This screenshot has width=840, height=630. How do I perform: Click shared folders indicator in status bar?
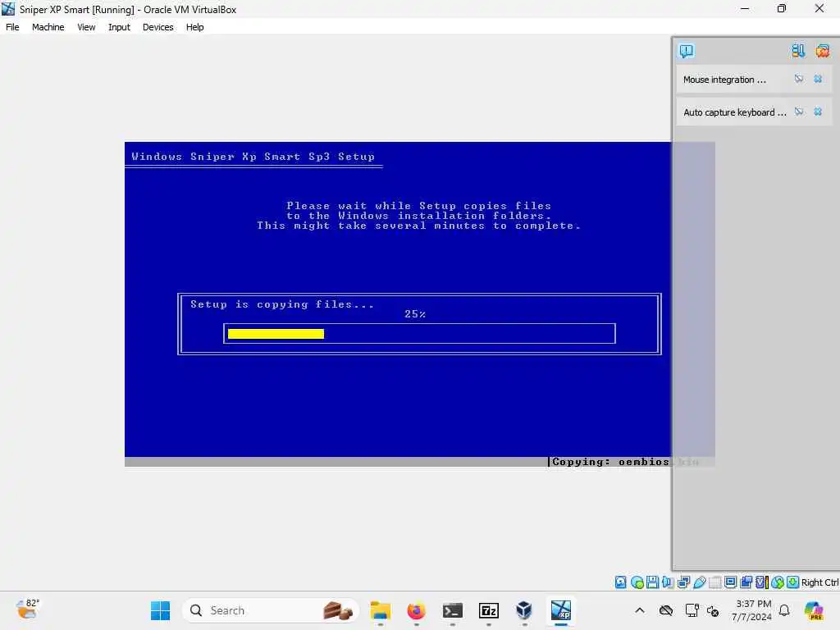coord(714,582)
